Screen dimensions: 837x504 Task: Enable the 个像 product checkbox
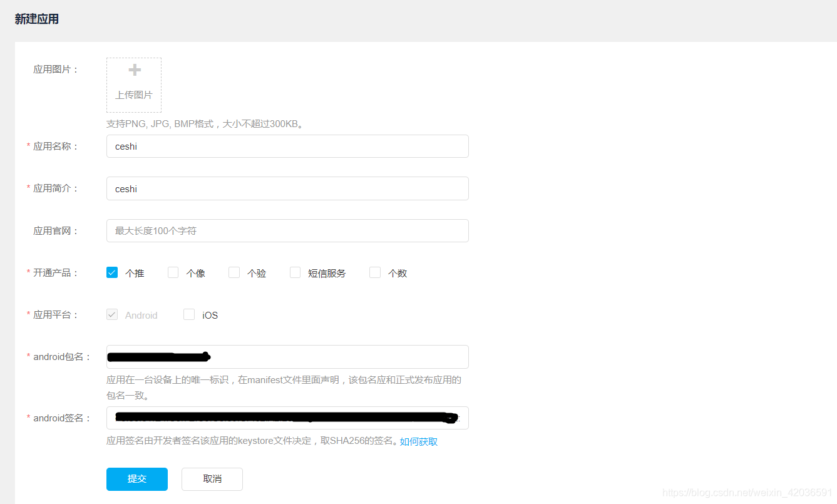click(173, 272)
